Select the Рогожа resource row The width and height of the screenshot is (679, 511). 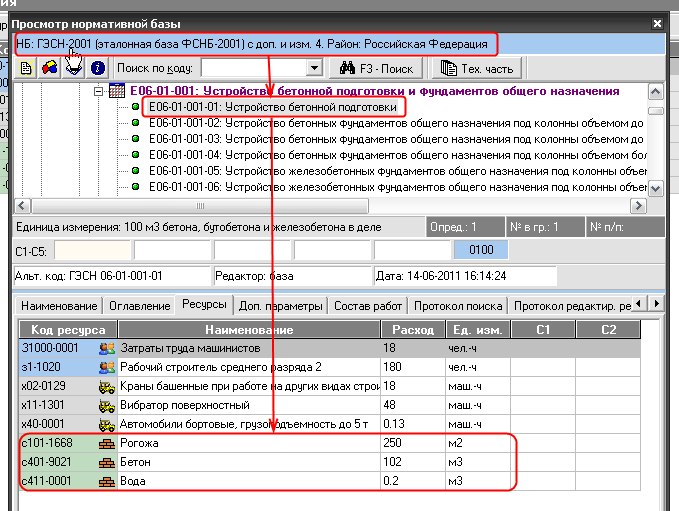[250, 443]
